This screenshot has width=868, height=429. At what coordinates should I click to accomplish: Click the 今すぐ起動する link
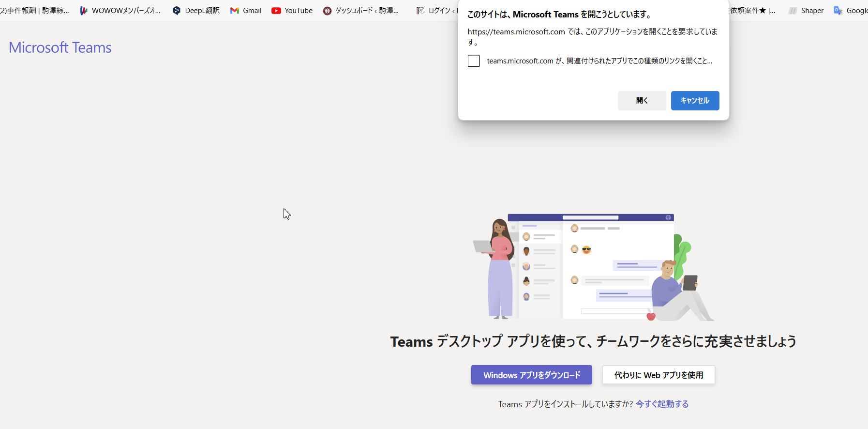[662, 404]
